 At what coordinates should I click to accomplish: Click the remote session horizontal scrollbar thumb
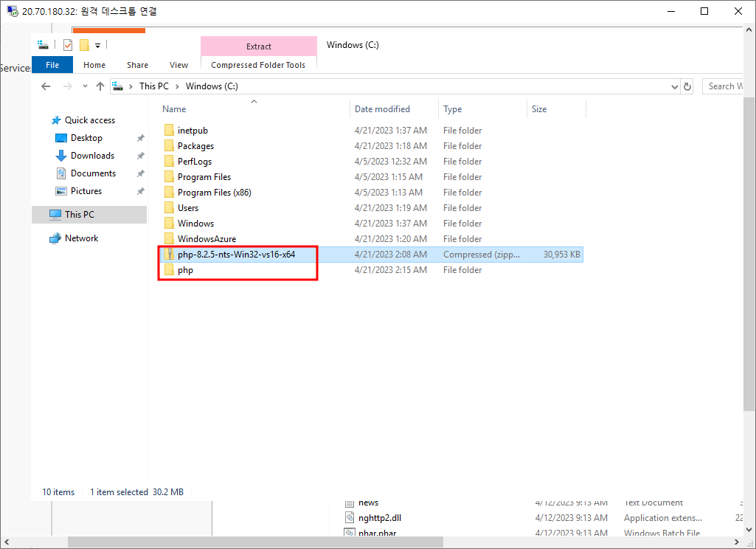255,542
